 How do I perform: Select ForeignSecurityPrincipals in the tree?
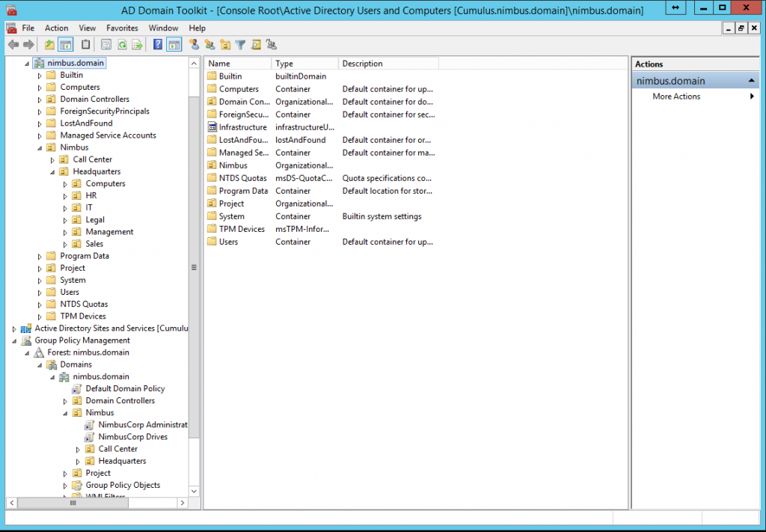point(105,111)
